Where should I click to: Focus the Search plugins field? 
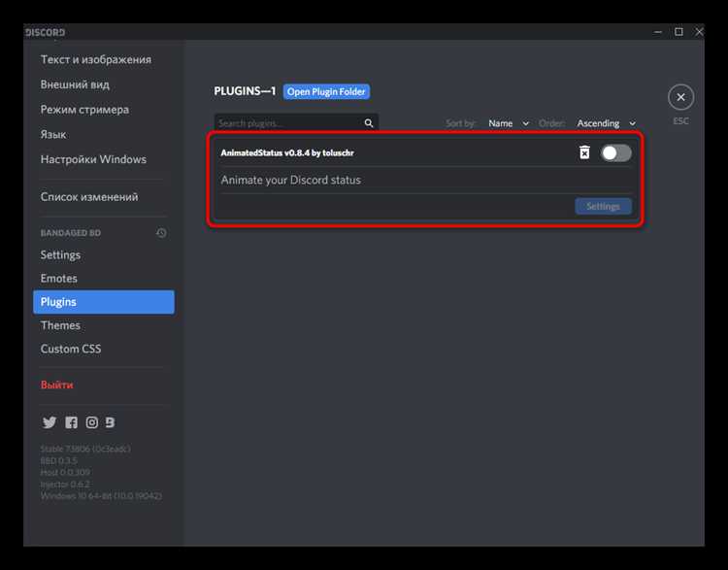tap(296, 123)
